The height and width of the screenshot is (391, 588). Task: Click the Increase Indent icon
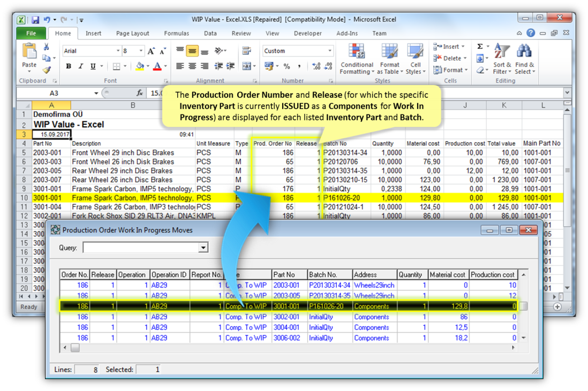pos(230,66)
